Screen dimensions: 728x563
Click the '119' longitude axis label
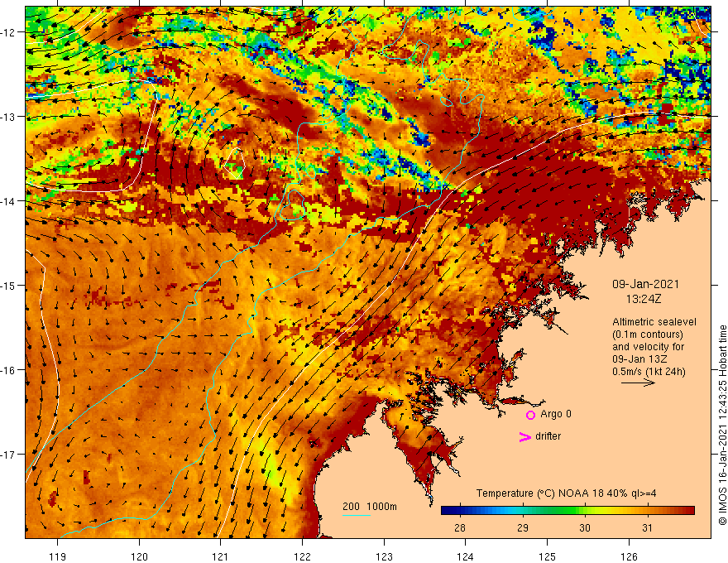(x=58, y=556)
